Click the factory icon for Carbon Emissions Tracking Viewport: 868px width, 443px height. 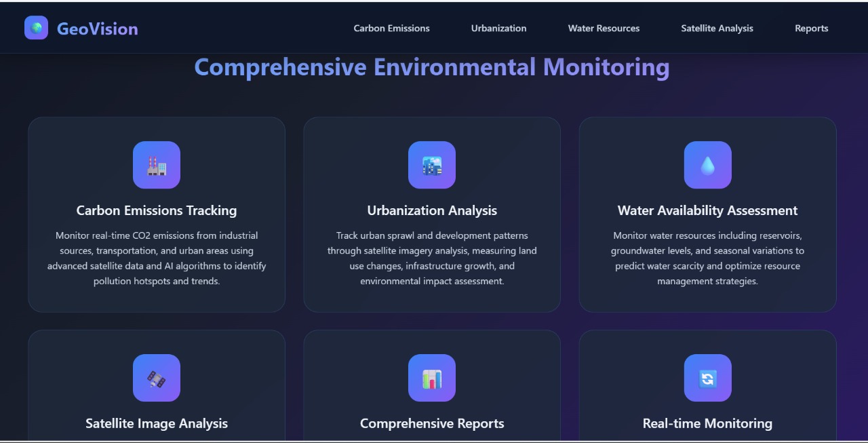pos(157,165)
